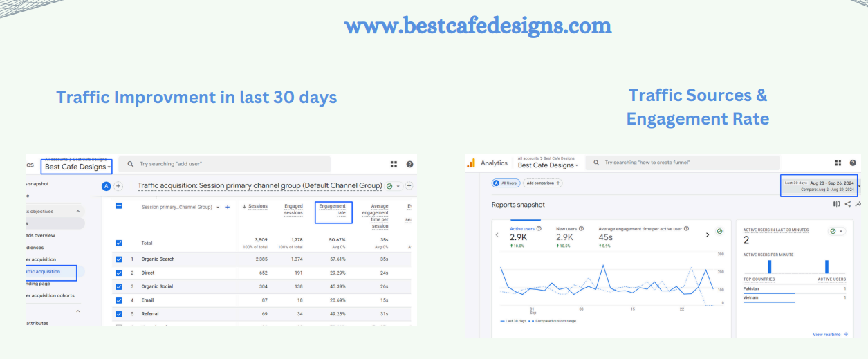Open Best Cafe Designs dropdown in Reports snapshot screenshot
The image size is (868, 359).
coord(548,165)
